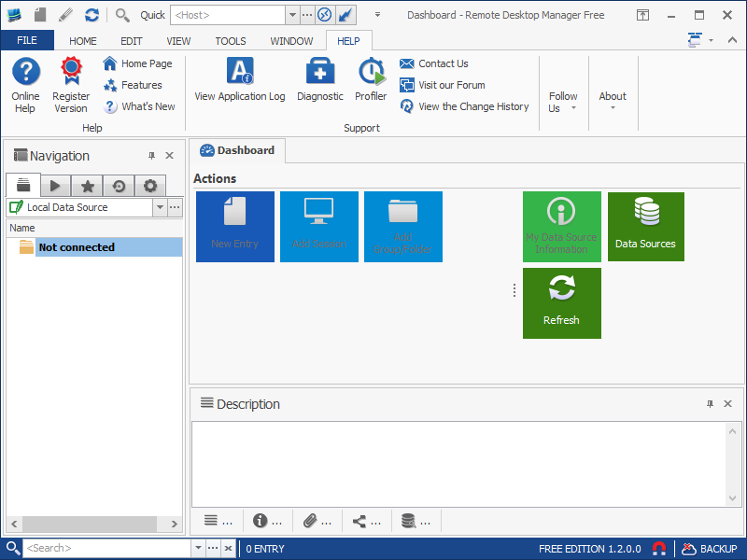Expand the Quick Host dropdown arrow
The width and height of the screenshot is (747, 560).
(292, 15)
